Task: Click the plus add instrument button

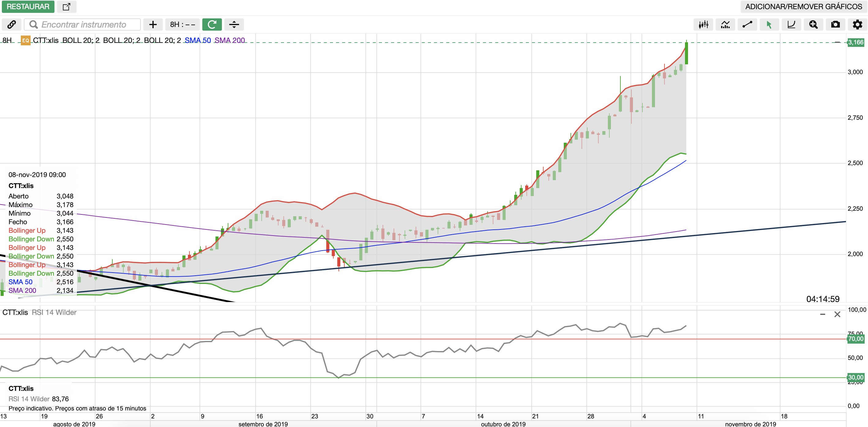Action: tap(153, 25)
